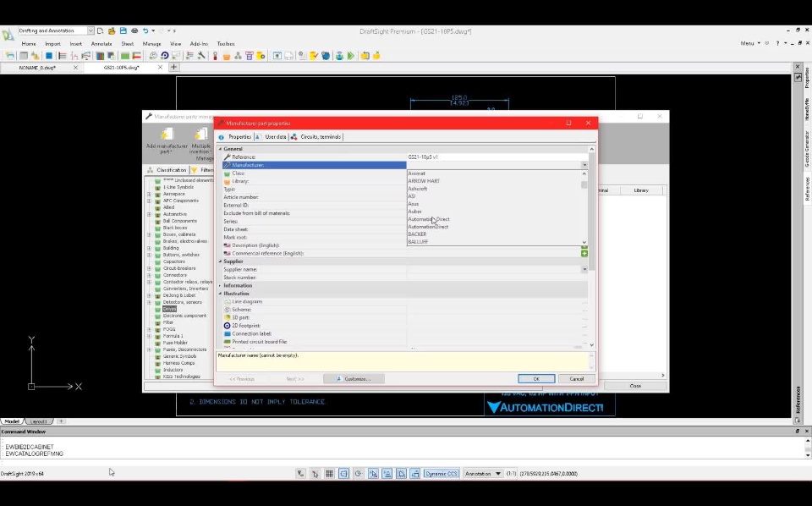Switch to the User data tab
Viewport: 812px width, 506px height.
coord(272,137)
